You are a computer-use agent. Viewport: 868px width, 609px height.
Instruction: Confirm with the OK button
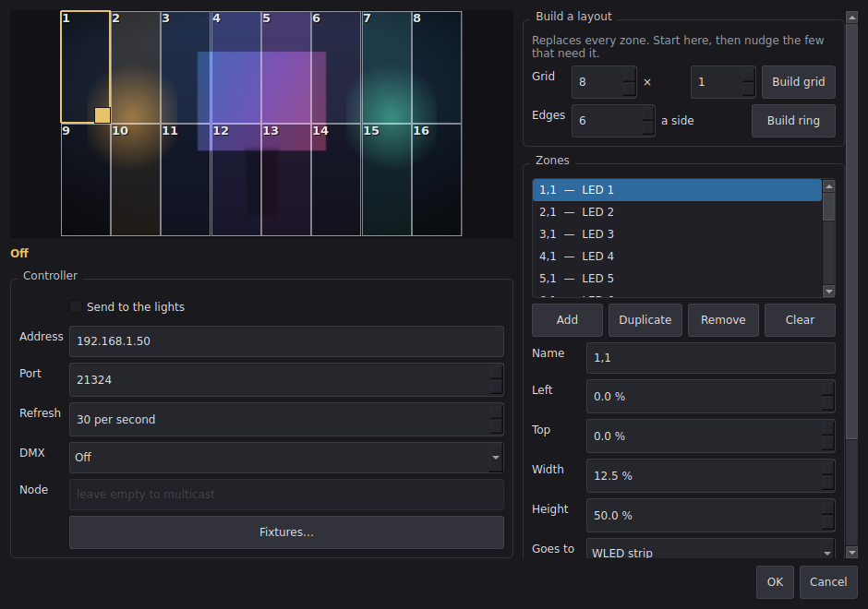click(775, 582)
